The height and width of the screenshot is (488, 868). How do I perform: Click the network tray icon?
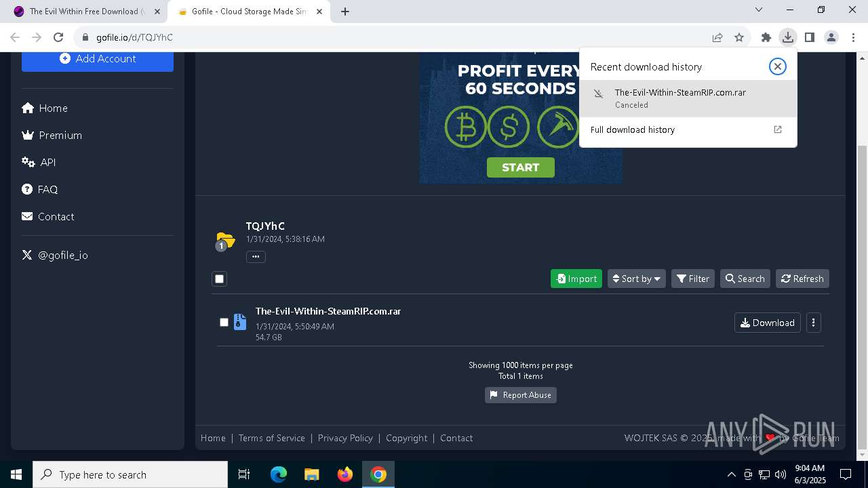point(764,474)
